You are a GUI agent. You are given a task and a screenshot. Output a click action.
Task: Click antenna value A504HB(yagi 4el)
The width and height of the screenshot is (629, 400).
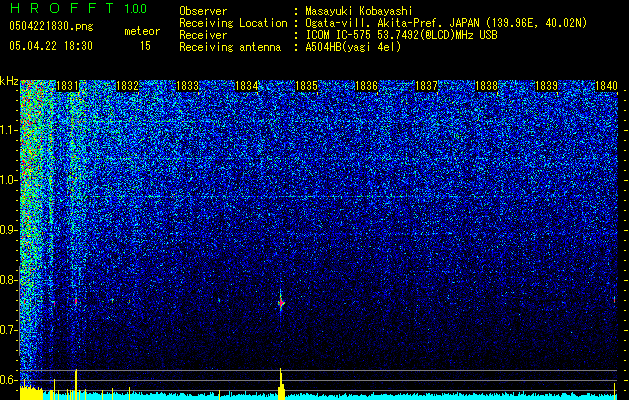[353, 47]
